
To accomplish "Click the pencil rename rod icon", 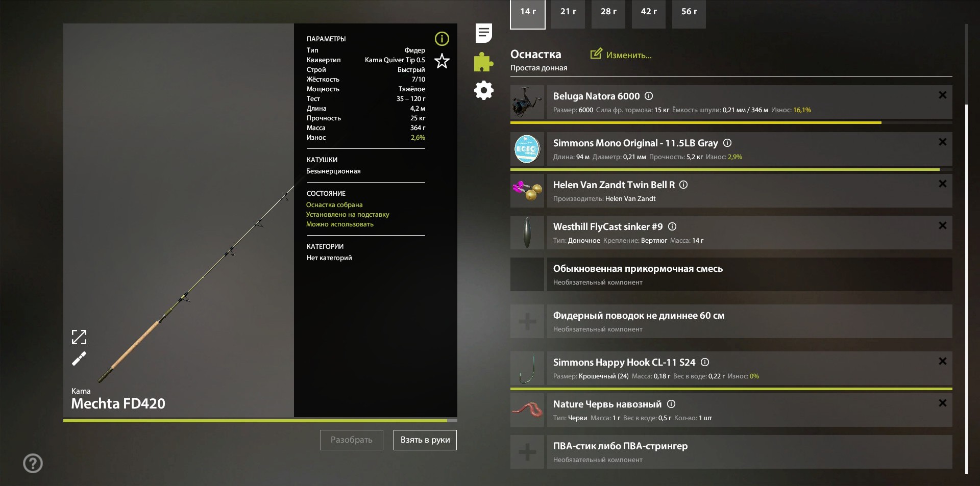I will tap(79, 359).
